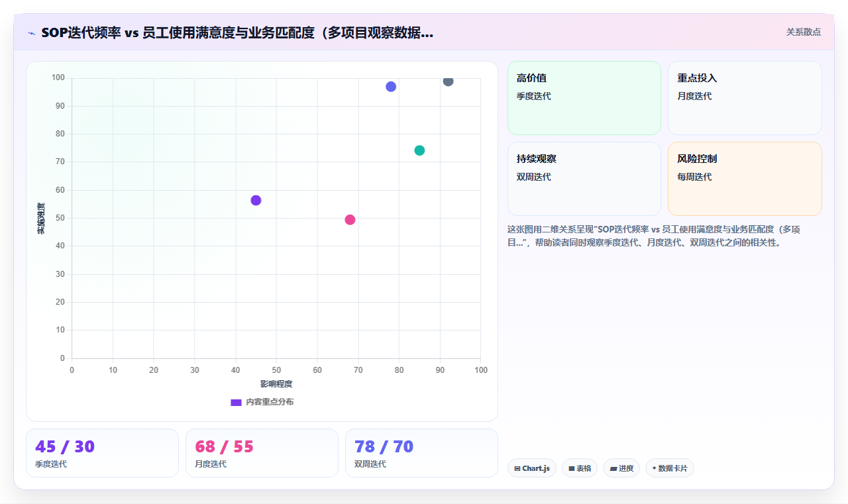Click the 实施难度 y-axis title
Image resolution: width=848 pixels, height=504 pixels.
41,219
